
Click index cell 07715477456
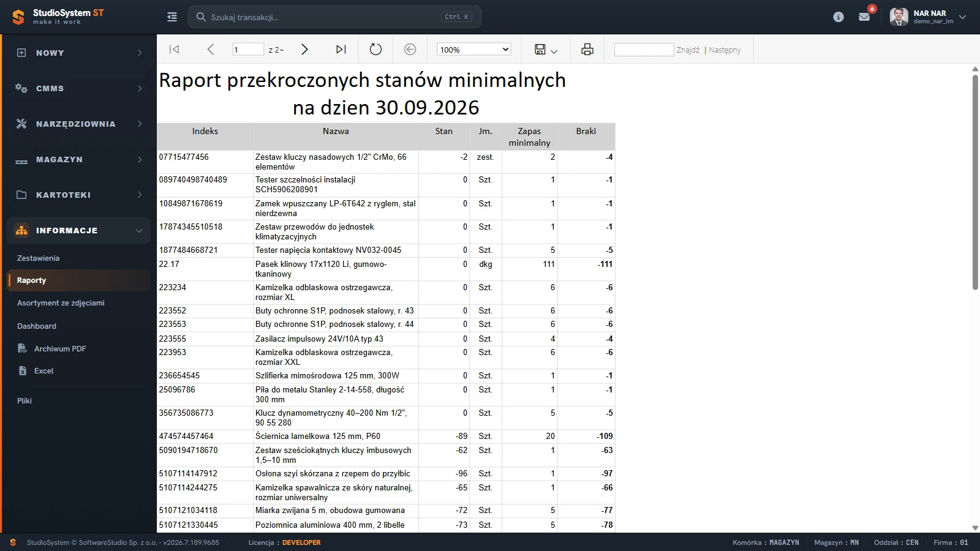pyautogui.click(x=184, y=157)
